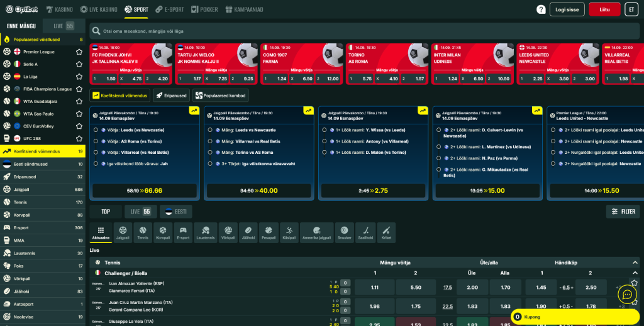Open the Kriket filter icon

[386, 232]
